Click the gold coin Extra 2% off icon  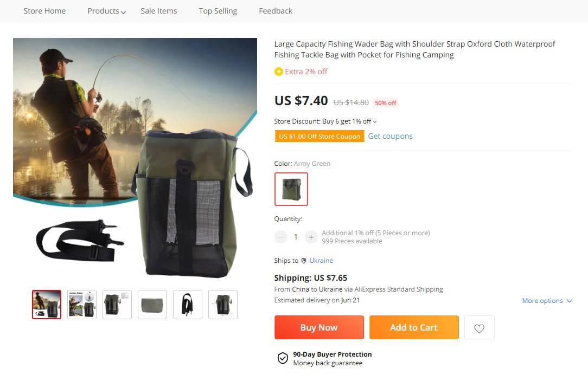(x=279, y=72)
